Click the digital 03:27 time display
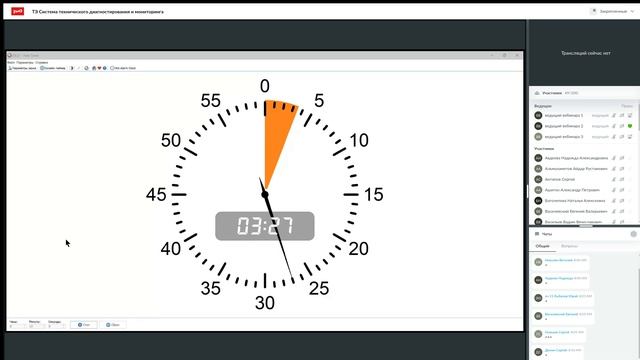 [x=265, y=226]
